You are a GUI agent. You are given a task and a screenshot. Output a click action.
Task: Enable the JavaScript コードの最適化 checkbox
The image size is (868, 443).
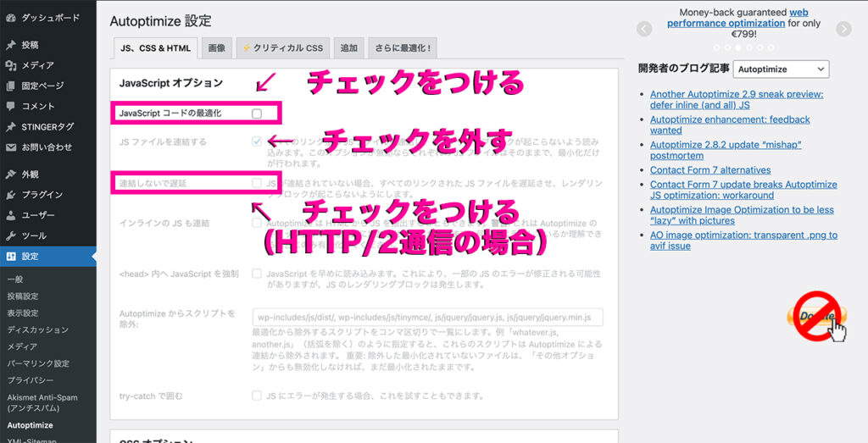point(257,114)
